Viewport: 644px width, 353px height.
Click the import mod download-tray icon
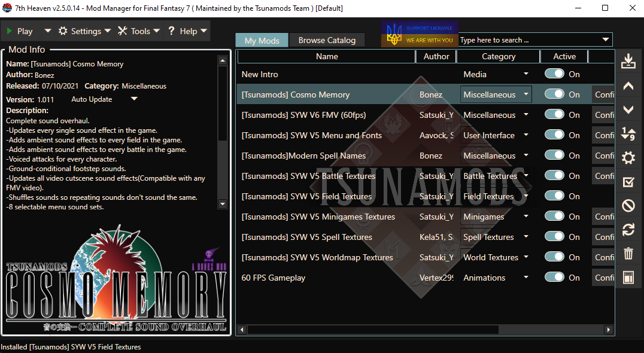(628, 61)
